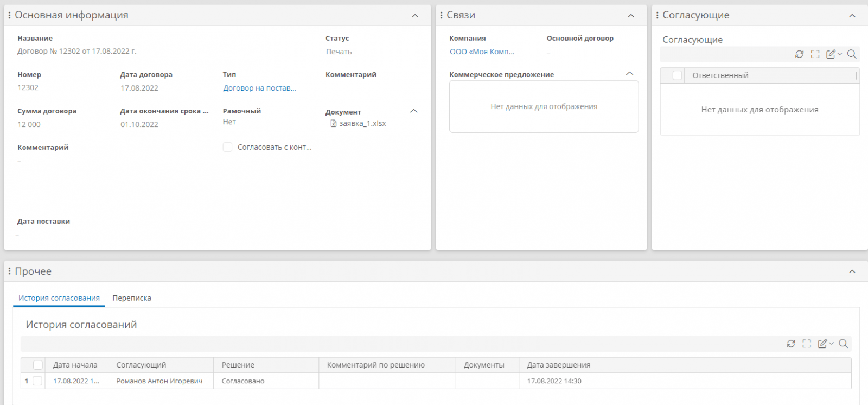The image size is (868, 405).
Task: Open the Договор на постав... type link
Action: (259, 88)
